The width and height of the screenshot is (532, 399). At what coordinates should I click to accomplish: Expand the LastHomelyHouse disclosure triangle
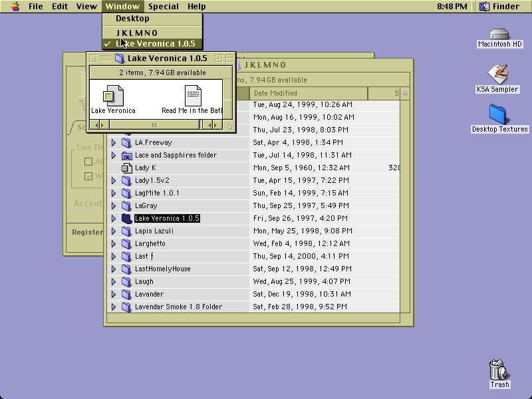[114, 269]
